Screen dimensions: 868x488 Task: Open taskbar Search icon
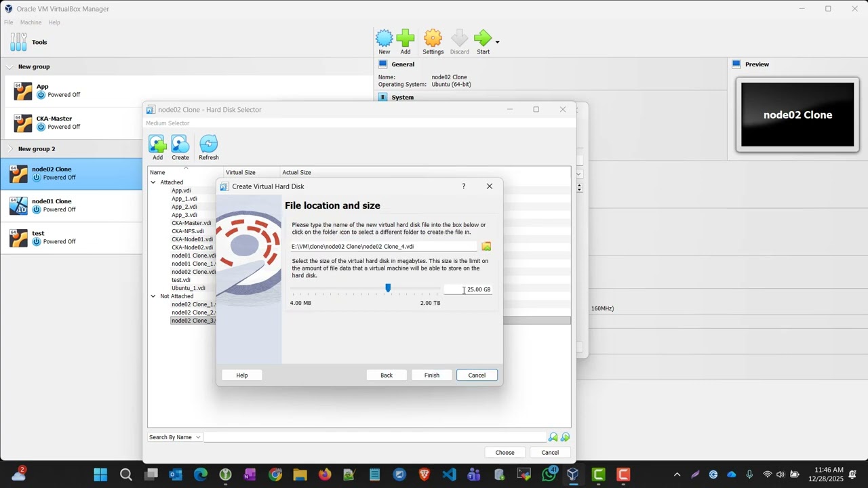(x=125, y=474)
